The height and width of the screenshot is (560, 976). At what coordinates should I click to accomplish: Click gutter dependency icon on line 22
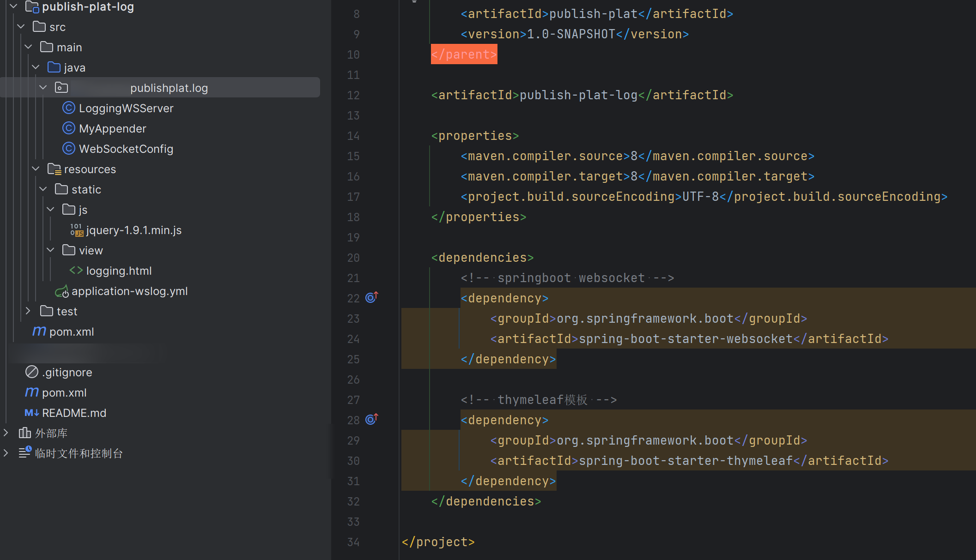[371, 297]
